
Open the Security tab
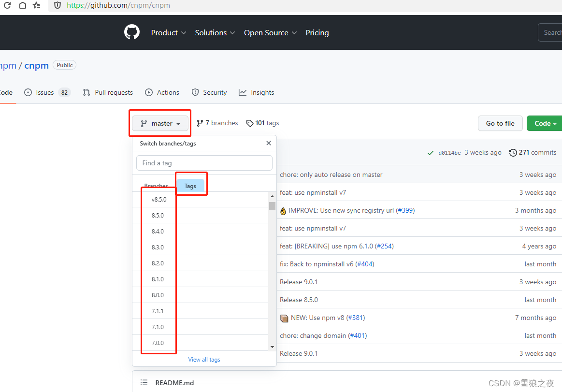209,92
